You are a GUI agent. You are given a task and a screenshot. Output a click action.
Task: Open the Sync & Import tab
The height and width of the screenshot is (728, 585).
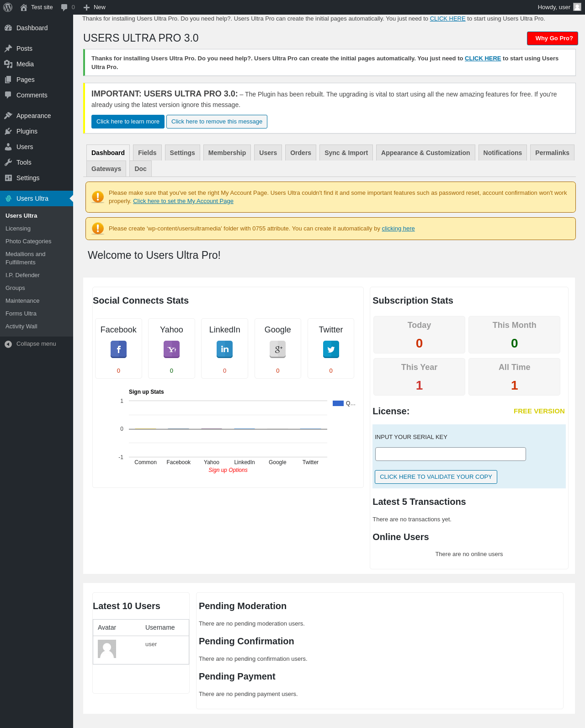(346, 153)
